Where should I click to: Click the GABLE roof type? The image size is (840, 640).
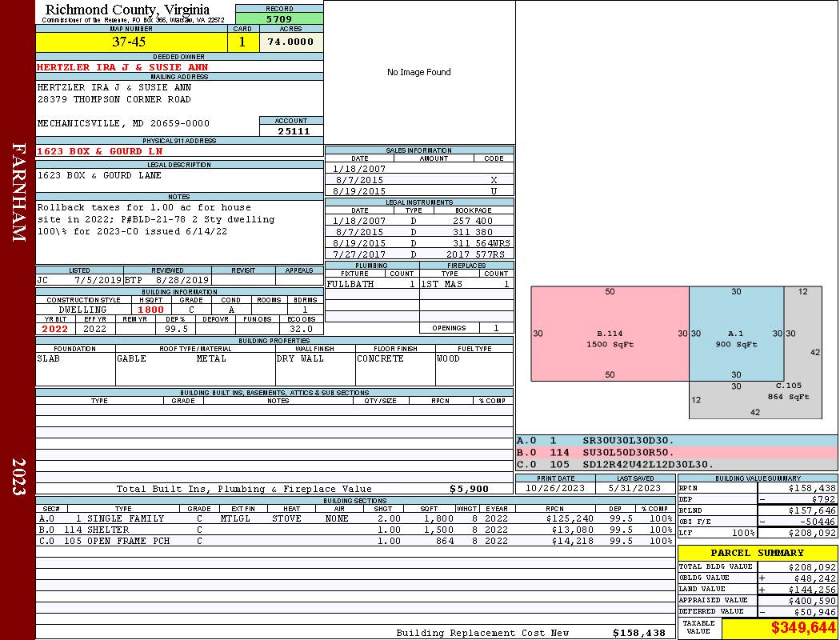coord(131,359)
